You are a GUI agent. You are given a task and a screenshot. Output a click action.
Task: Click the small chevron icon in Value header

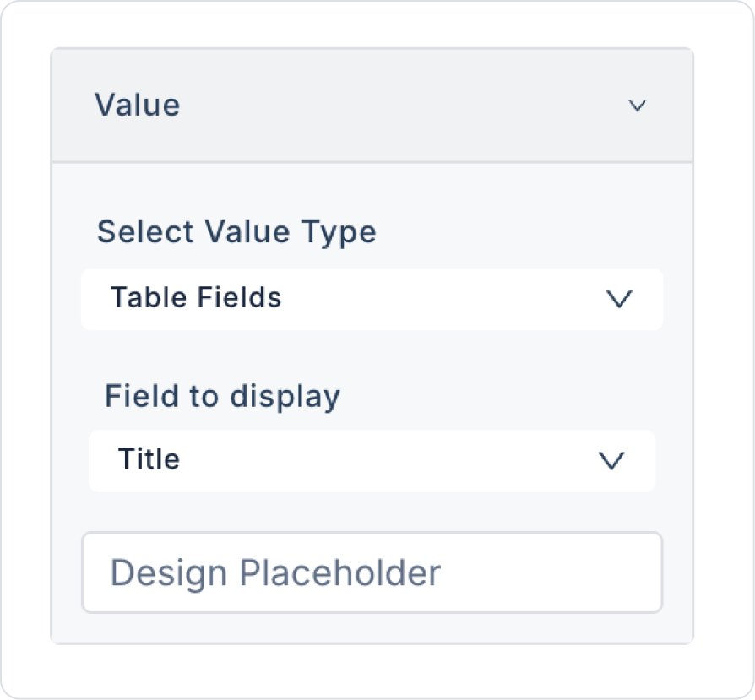pyautogui.click(x=638, y=106)
